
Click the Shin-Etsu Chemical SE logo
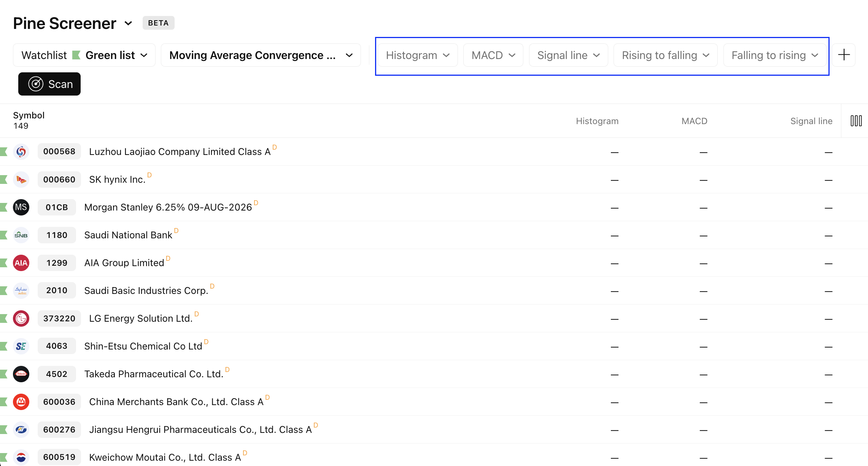pos(21,346)
